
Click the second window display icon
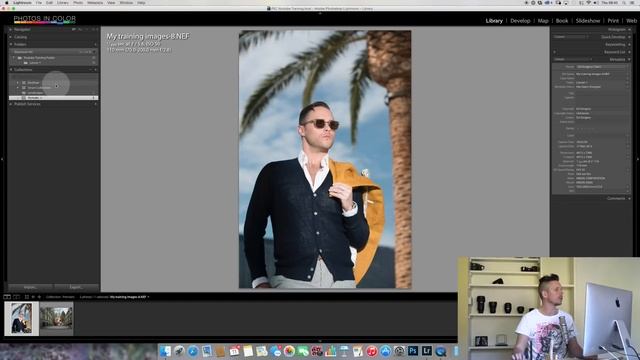coord(16,297)
